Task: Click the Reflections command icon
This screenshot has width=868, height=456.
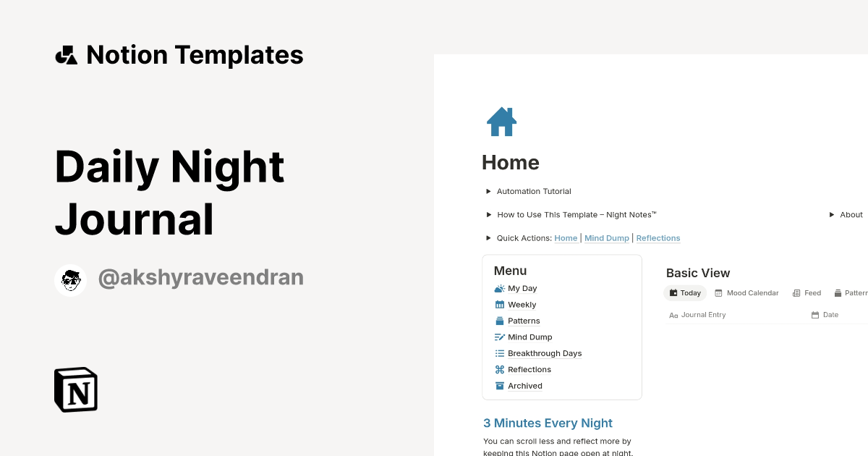Action: point(499,369)
